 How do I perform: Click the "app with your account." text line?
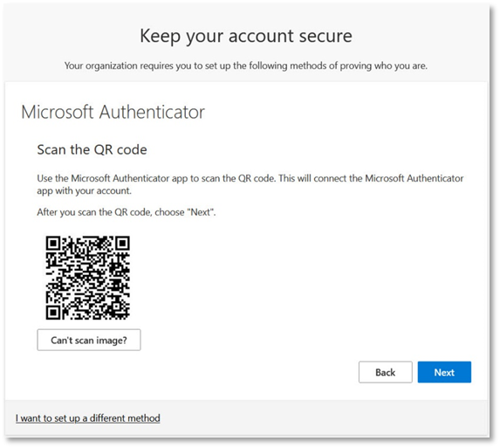[x=84, y=190]
